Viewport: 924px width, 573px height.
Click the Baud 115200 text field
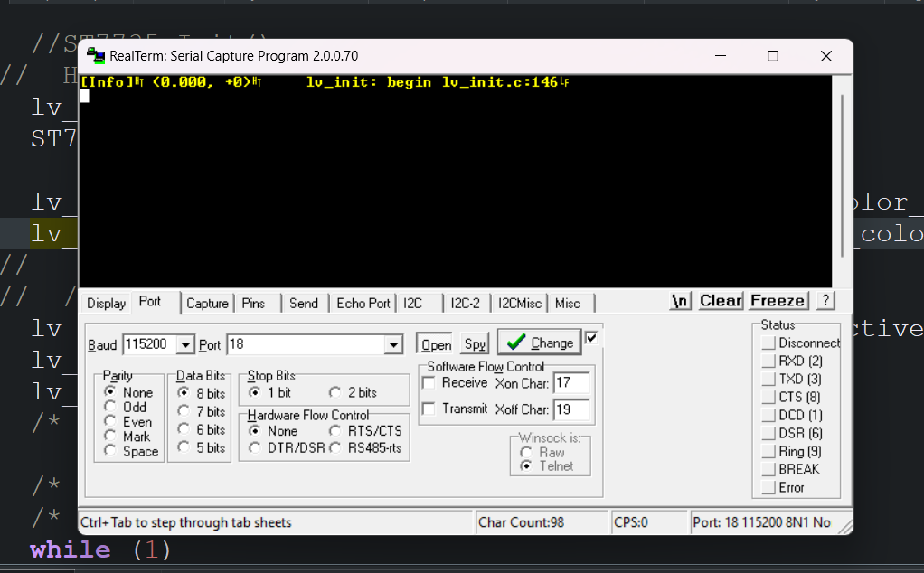tap(150, 344)
